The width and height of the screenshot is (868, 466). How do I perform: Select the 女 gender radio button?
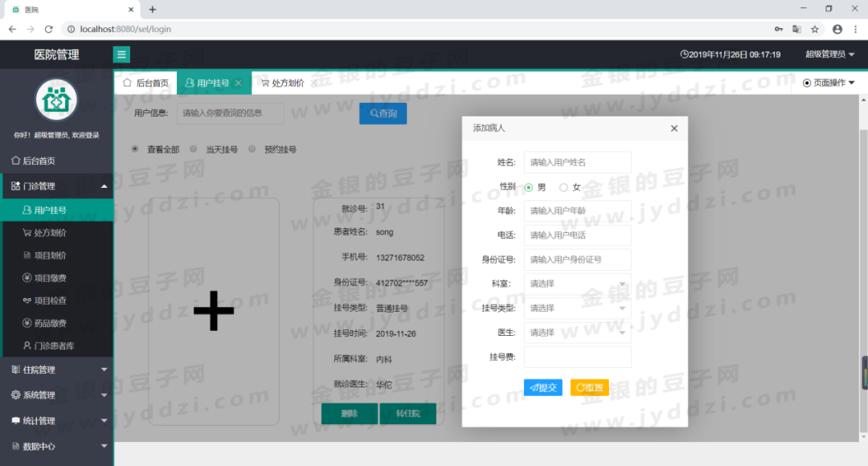[x=563, y=188]
